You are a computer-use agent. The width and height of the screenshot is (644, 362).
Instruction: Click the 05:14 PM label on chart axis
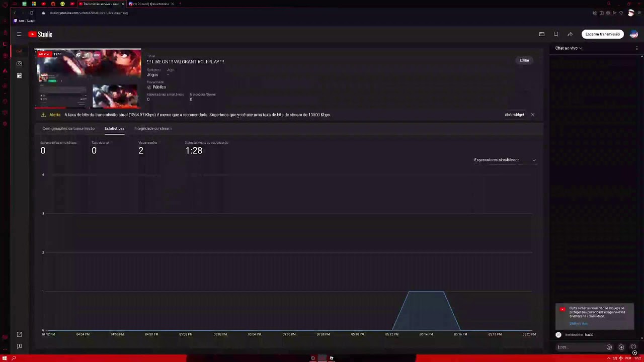coord(426,334)
